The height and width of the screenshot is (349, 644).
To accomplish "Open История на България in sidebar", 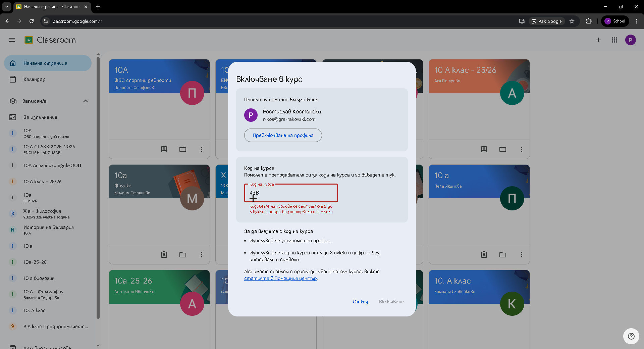I will (x=48, y=230).
